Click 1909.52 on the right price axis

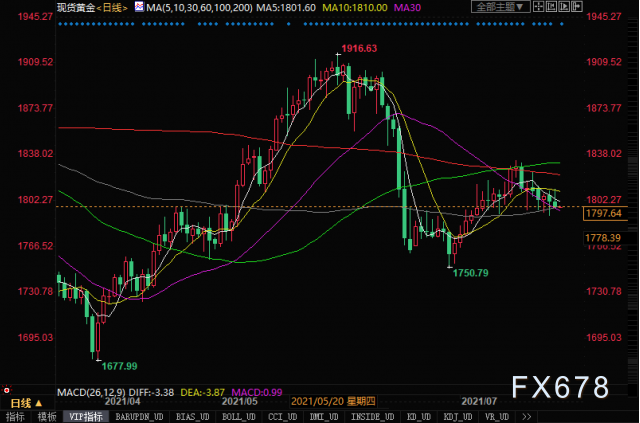(604, 62)
